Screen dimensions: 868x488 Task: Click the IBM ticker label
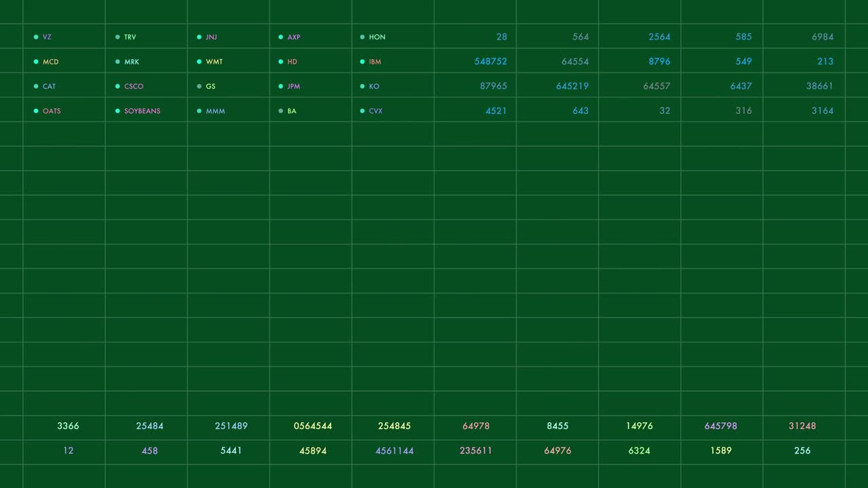point(375,62)
